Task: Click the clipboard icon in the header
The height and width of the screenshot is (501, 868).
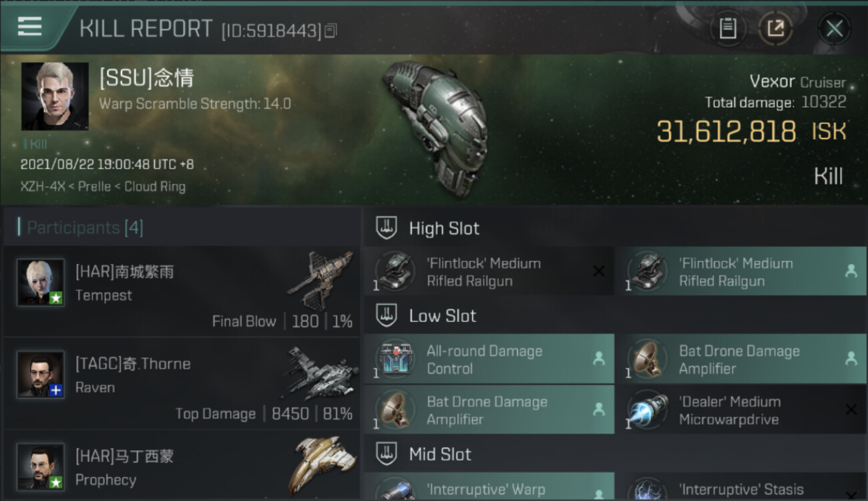Action: [728, 29]
